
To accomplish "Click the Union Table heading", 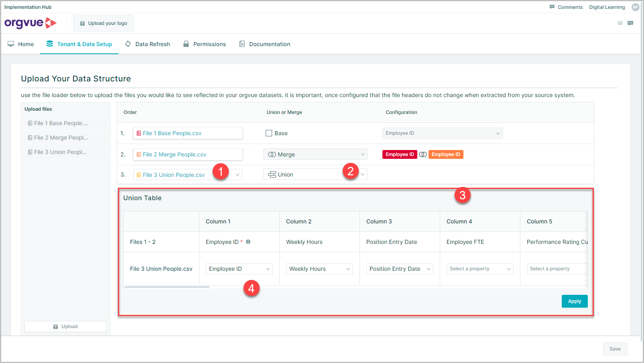I will (x=142, y=198).
